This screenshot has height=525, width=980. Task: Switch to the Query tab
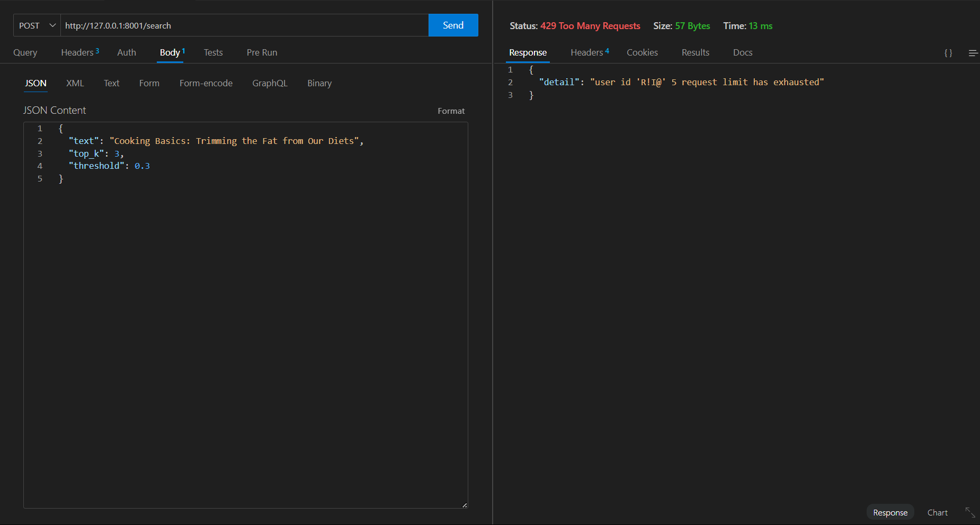(25, 52)
